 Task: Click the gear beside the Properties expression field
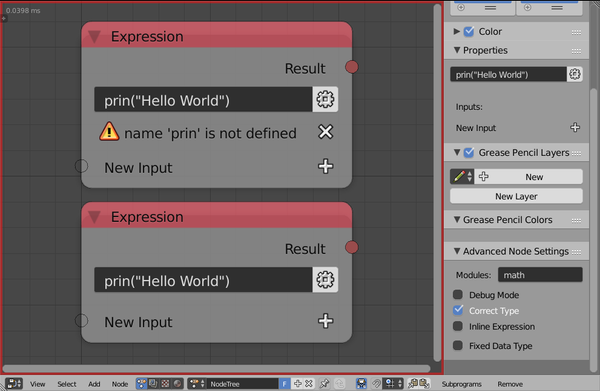pos(575,74)
